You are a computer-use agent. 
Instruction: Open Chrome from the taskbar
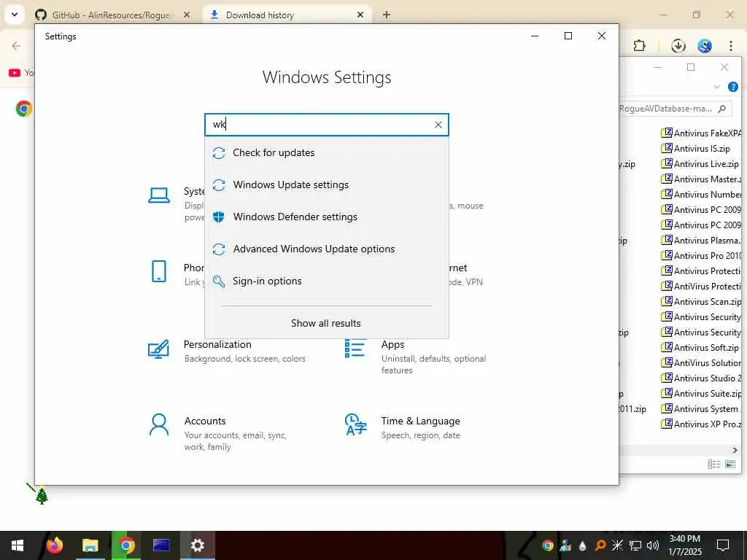point(126,545)
